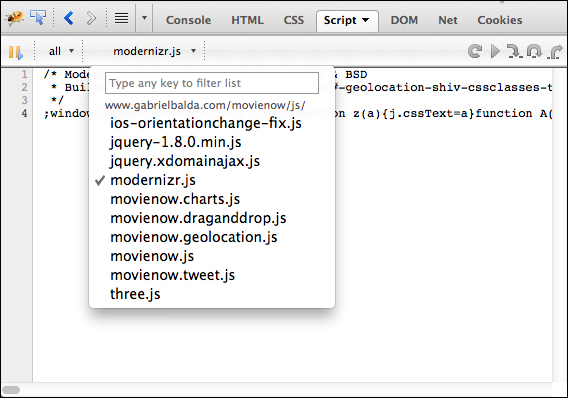Activate the element inspect pointer icon
This screenshot has width=568, height=398.
pyautogui.click(x=38, y=17)
